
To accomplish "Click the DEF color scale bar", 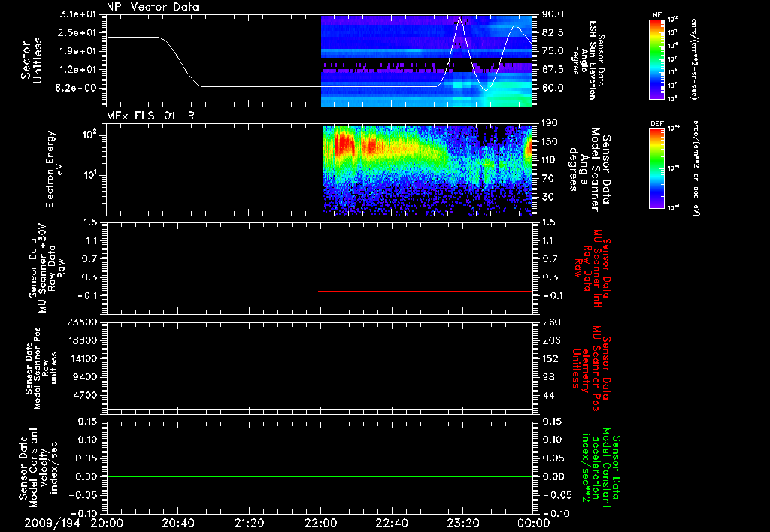I will pyautogui.click(x=657, y=168).
